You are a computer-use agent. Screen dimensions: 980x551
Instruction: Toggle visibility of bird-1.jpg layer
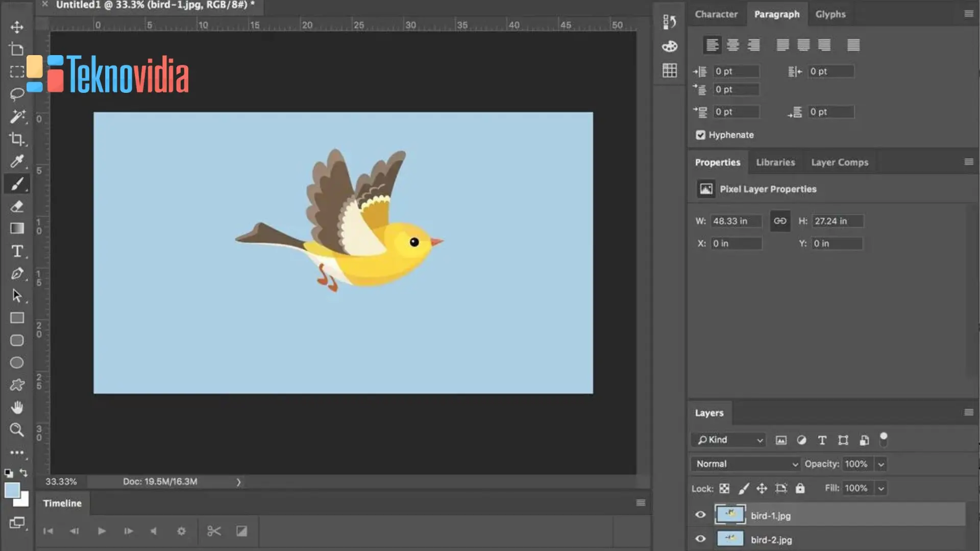pyautogui.click(x=700, y=515)
